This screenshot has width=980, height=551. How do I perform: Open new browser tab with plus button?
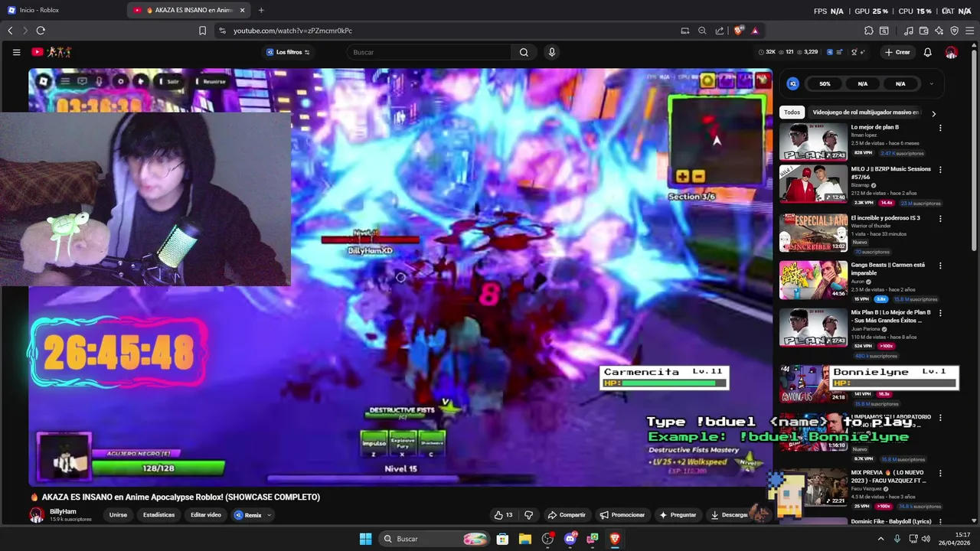click(261, 10)
